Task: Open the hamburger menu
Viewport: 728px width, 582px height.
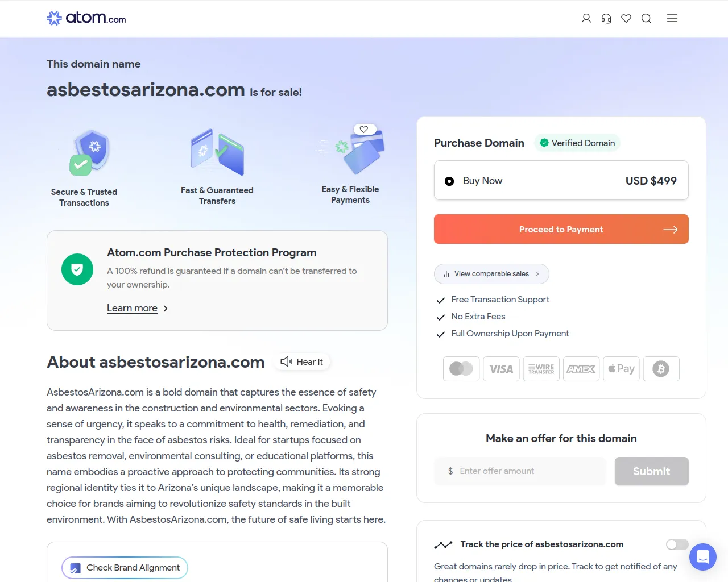Action: pyautogui.click(x=672, y=18)
